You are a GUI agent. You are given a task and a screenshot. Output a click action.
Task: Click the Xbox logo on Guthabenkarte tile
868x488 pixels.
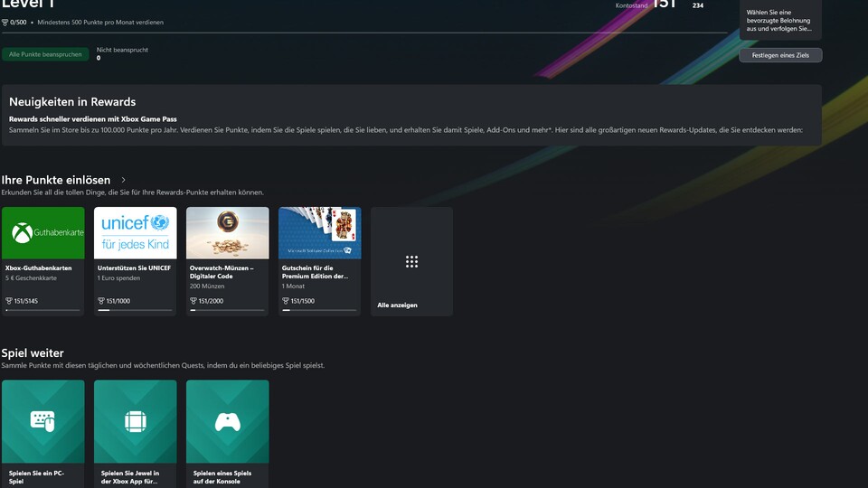pos(23,233)
